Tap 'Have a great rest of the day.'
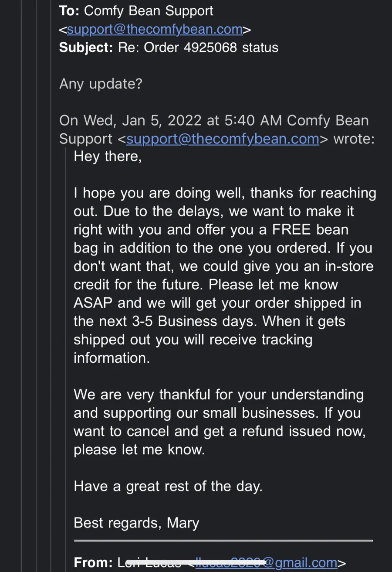Screen dimensions: 392x572 [x=168, y=486]
